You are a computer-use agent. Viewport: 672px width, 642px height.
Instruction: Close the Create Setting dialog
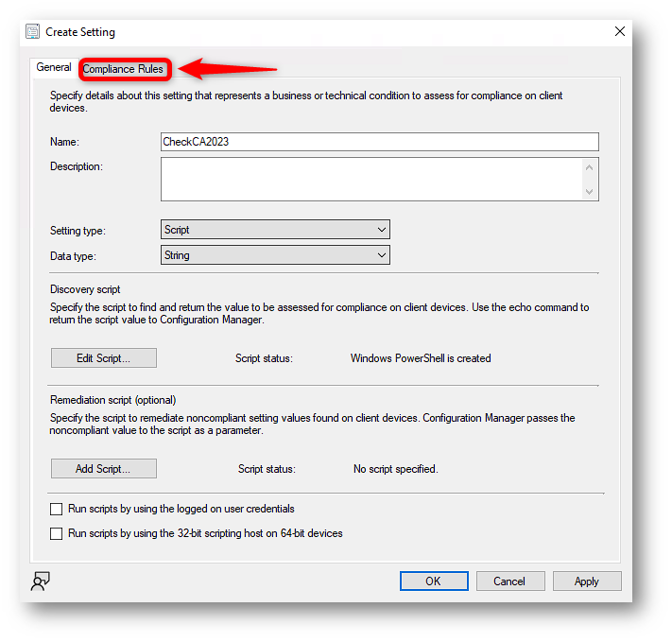click(620, 31)
